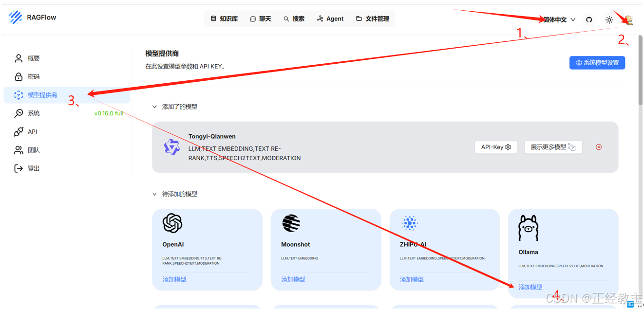Open 系统 in the sidebar
The width and height of the screenshot is (644, 309).
click(67, 113)
